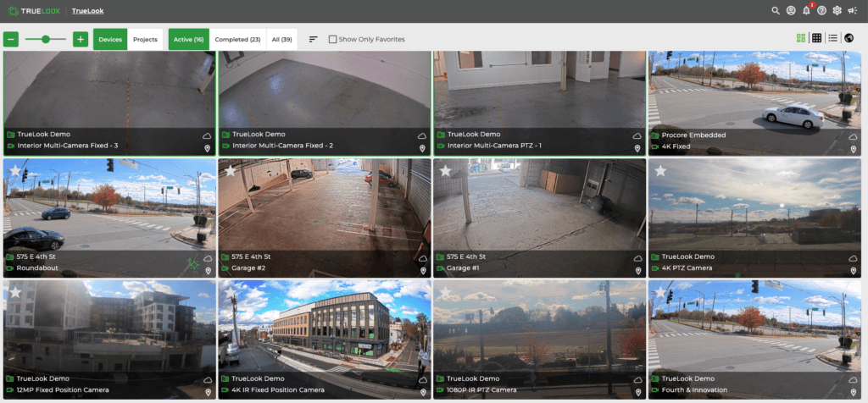
Task: Open the help question mark icon
Action: coord(821,10)
